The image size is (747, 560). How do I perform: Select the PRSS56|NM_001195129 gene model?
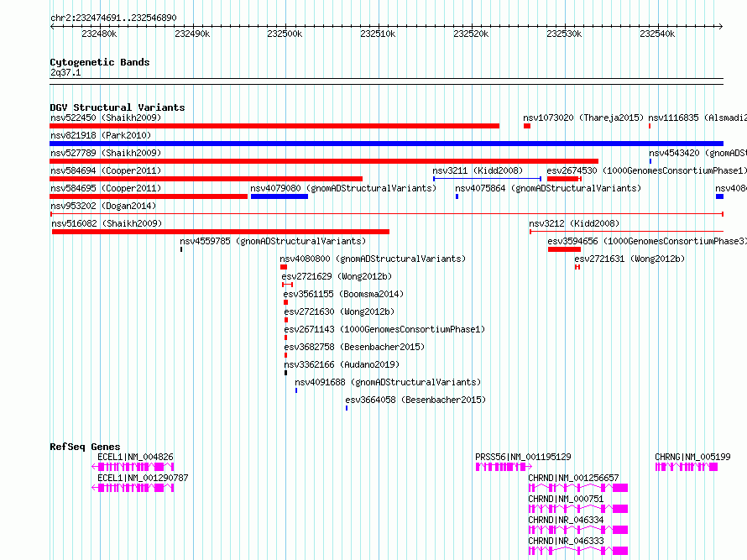(x=504, y=467)
